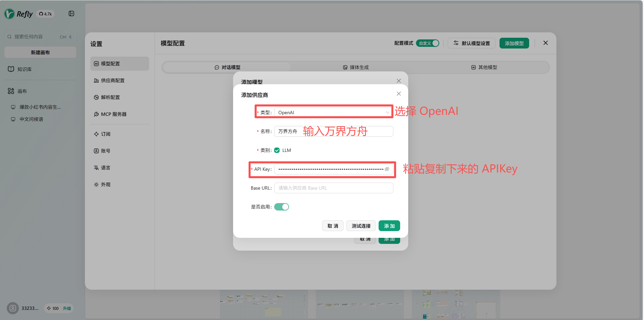Image resolution: width=644 pixels, height=320 pixels.
Task: Switch to the 媒体生成 tab
Action: [356, 67]
